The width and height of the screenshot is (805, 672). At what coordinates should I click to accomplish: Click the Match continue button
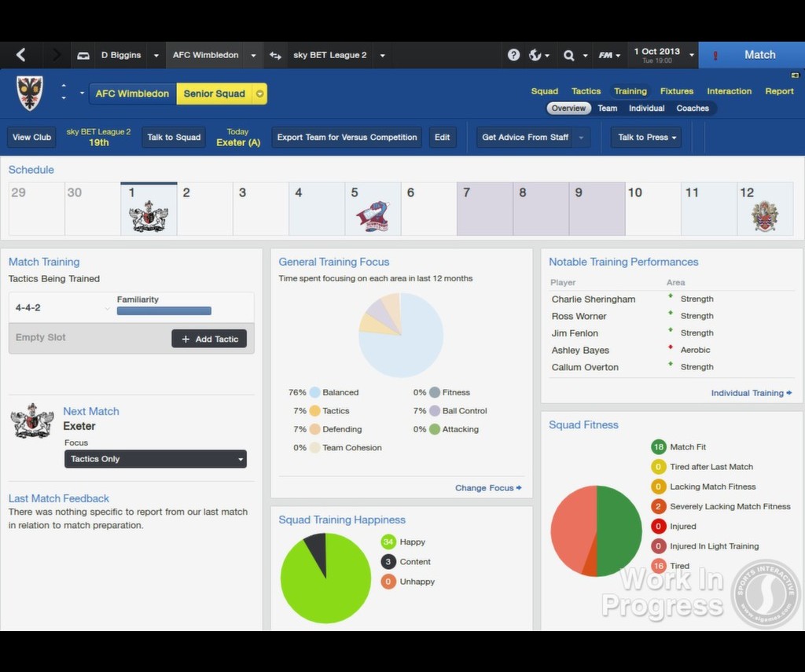coord(752,55)
